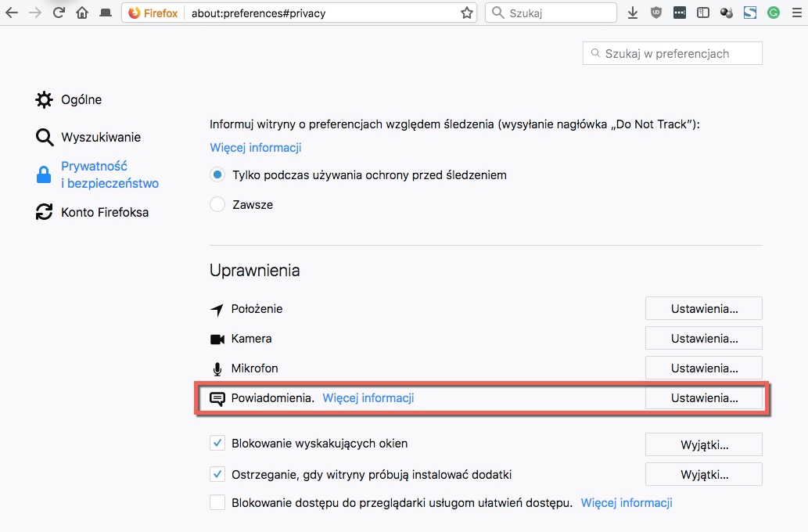Click the Powiadomienia speech-bubble icon

click(x=217, y=398)
